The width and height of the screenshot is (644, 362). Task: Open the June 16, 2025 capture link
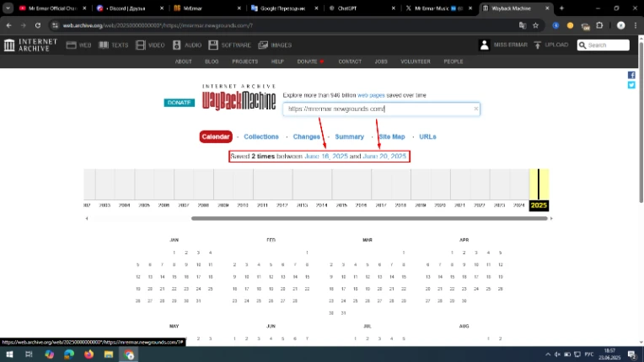click(x=326, y=157)
